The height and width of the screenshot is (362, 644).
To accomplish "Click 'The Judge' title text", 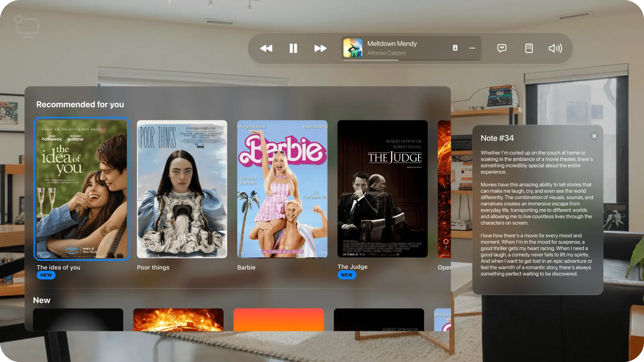I will coord(353,267).
